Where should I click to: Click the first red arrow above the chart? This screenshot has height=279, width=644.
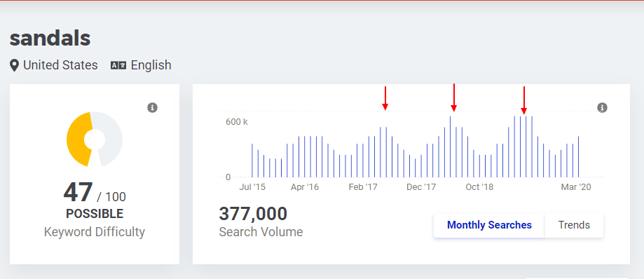pos(385,98)
